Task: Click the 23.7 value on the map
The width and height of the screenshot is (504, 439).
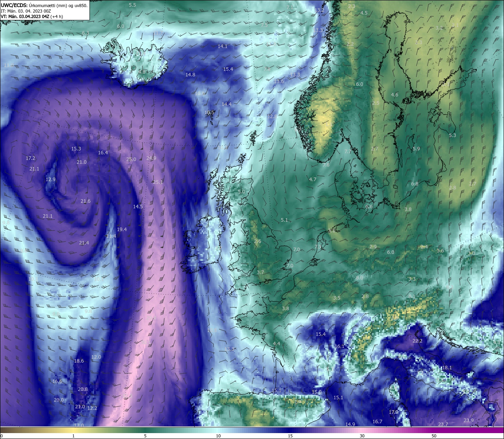Action: coord(443,424)
